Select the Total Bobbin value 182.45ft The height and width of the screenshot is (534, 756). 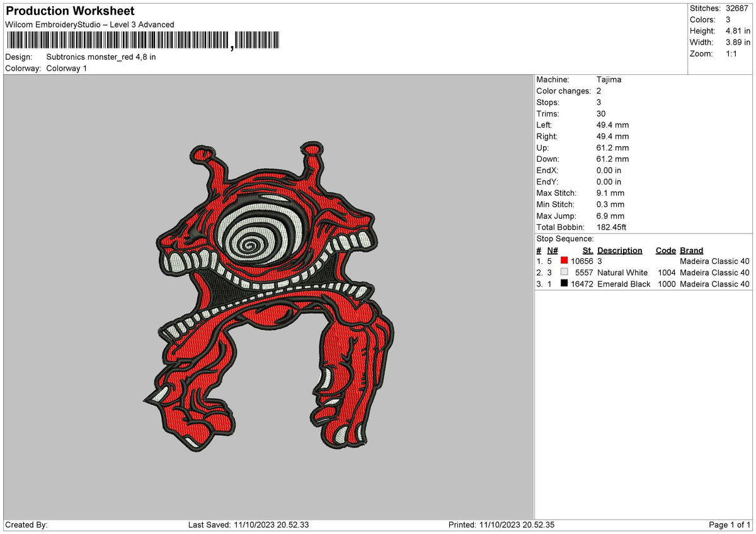[x=611, y=227]
